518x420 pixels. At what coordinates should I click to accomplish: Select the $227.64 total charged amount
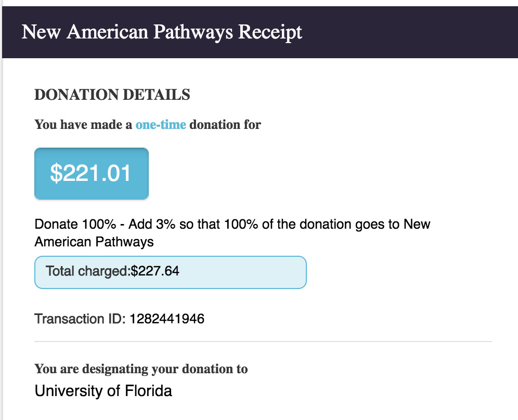click(x=155, y=271)
